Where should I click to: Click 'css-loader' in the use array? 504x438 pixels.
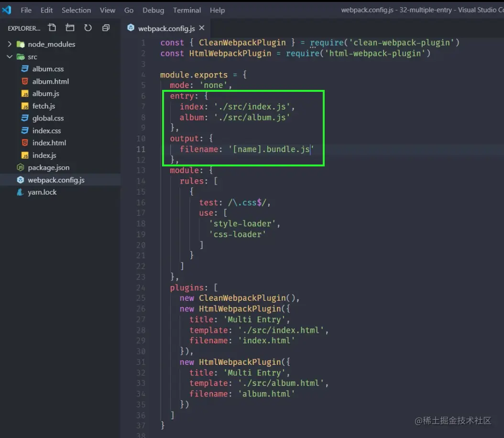pos(238,234)
